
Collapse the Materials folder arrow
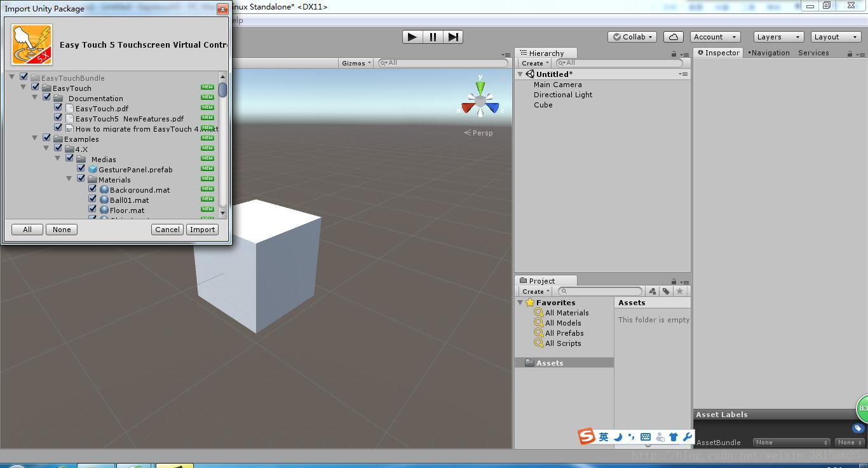[x=69, y=179]
